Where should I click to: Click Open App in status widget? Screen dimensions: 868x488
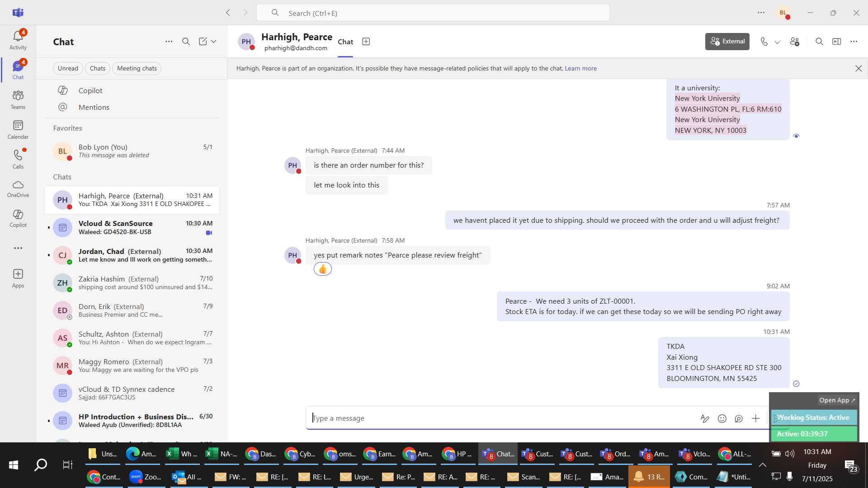point(837,400)
